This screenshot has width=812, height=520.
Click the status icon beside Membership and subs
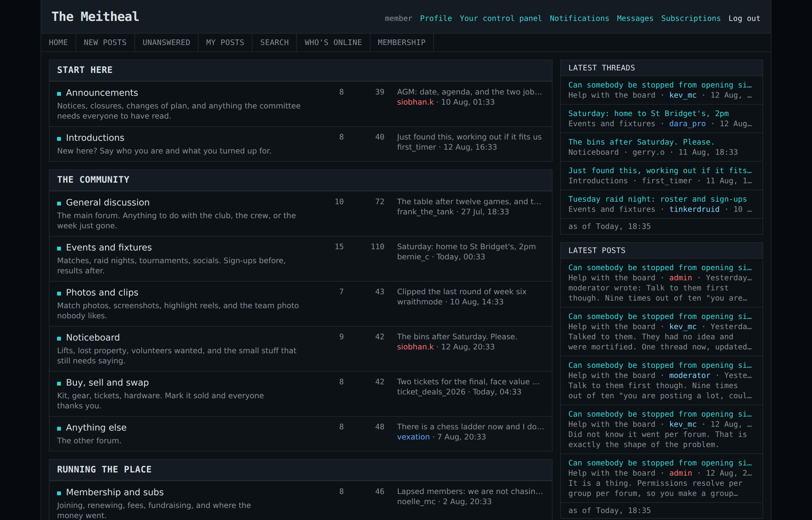(59, 493)
